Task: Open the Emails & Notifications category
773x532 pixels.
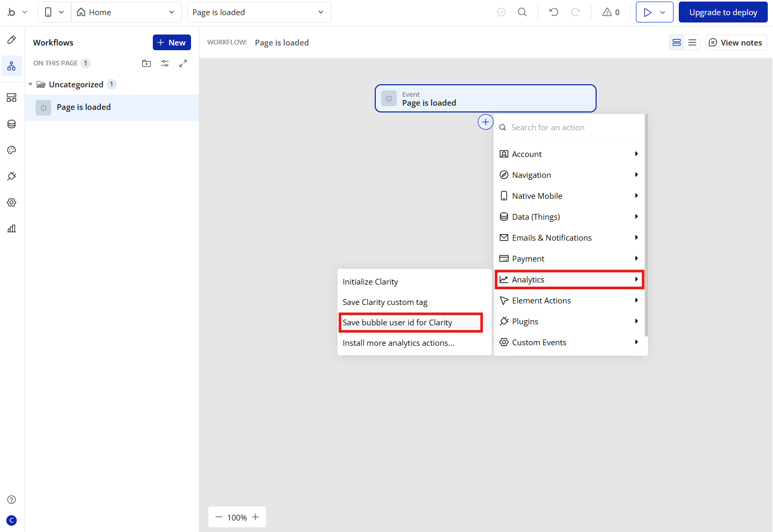Action: point(569,237)
